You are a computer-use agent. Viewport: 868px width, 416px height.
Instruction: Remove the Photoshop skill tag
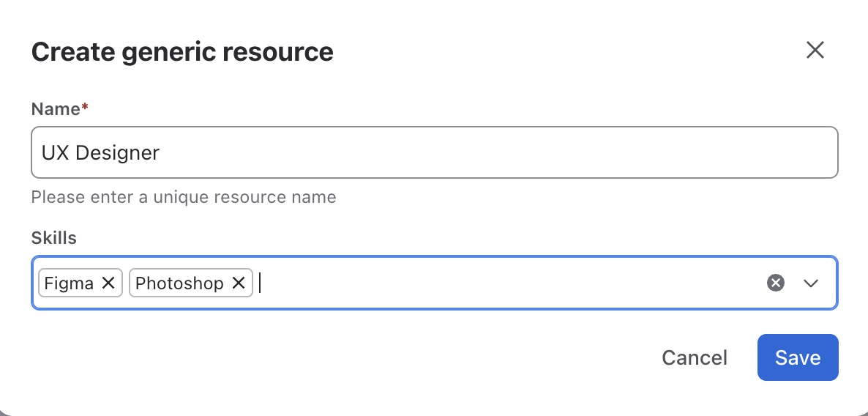click(239, 283)
